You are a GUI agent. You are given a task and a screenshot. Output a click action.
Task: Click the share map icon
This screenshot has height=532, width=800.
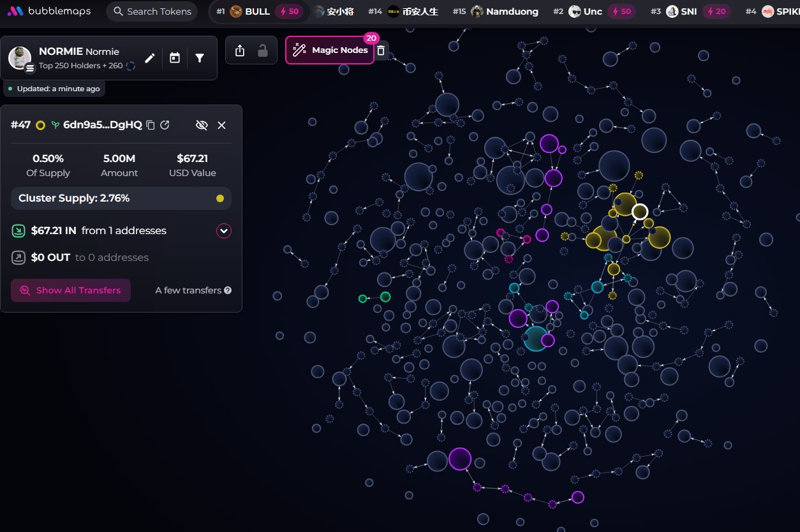(x=240, y=50)
